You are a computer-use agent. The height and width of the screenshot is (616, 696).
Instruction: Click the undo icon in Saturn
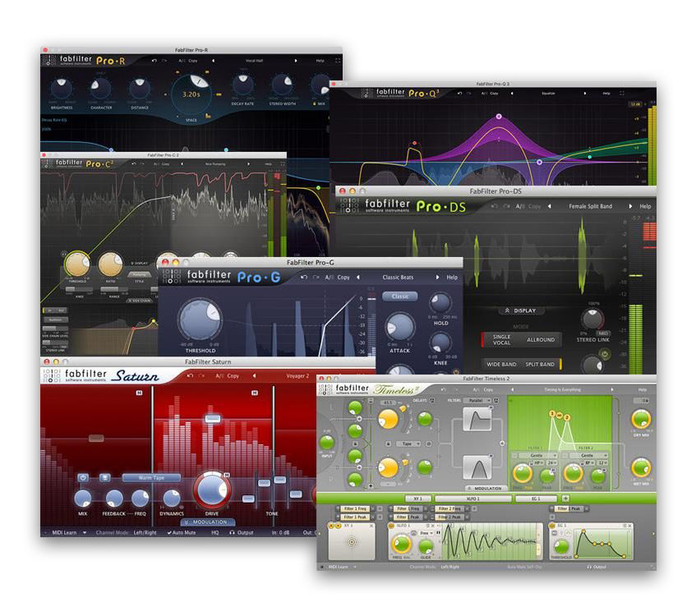click(x=190, y=376)
